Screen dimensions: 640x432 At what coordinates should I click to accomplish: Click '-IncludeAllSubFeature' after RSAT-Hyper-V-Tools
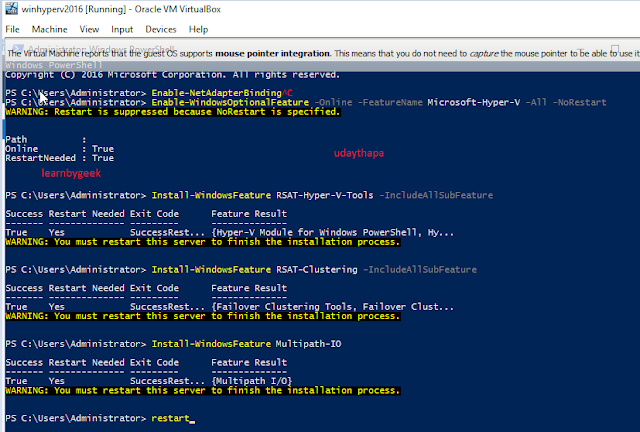click(x=436, y=195)
